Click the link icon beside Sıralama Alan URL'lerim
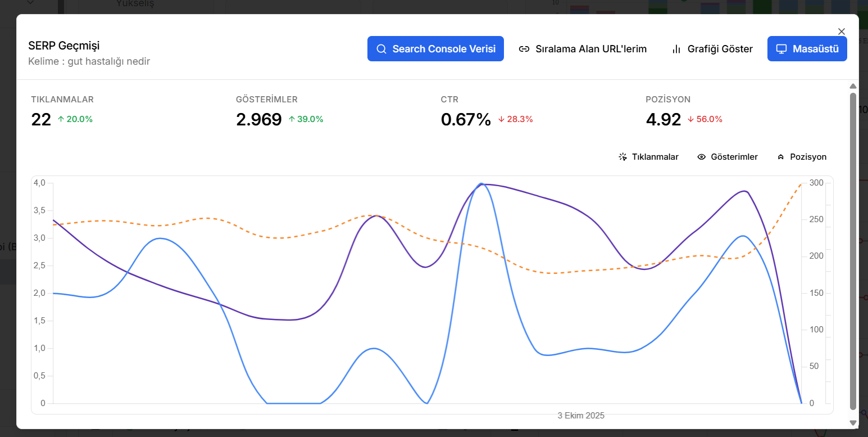868x437 pixels. tap(524, 49)
